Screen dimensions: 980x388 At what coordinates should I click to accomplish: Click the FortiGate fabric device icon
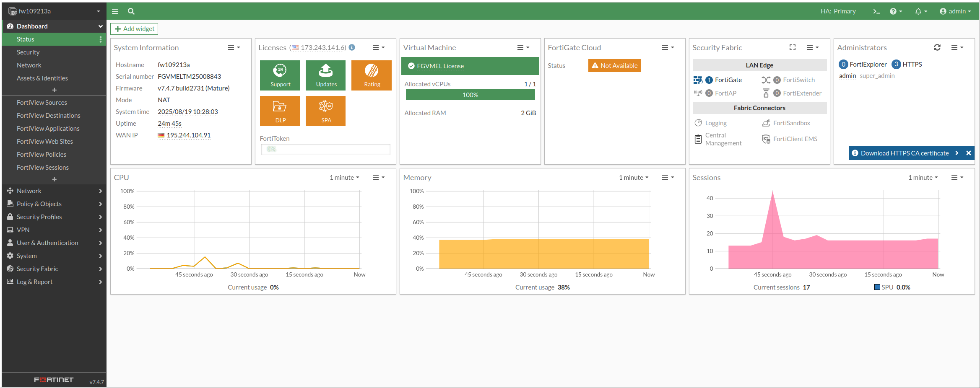point(698,80)
